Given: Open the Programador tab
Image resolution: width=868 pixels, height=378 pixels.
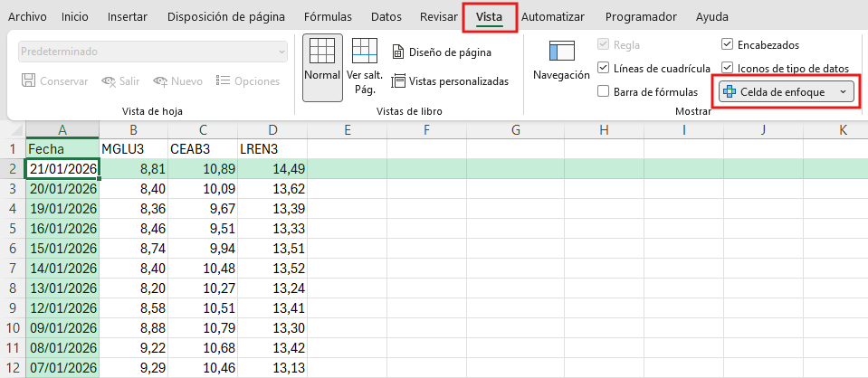Looking at the screenshot, I should (x=641, y=16).
